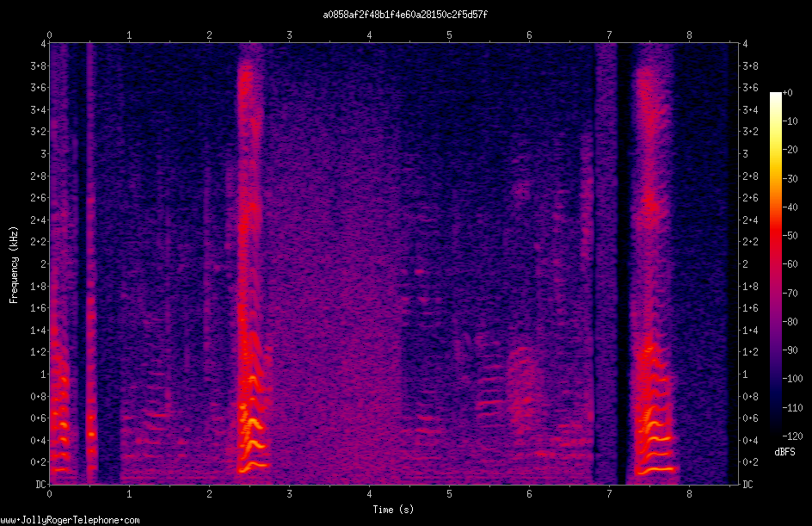Click the 'dBFS' label under the color scale
Viewport: 812px width, 526px height.
(x=784, y=452)
